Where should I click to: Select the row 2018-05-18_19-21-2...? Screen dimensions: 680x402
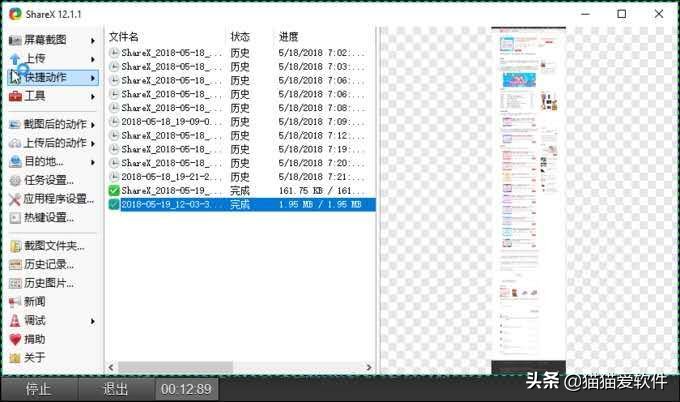241,177
